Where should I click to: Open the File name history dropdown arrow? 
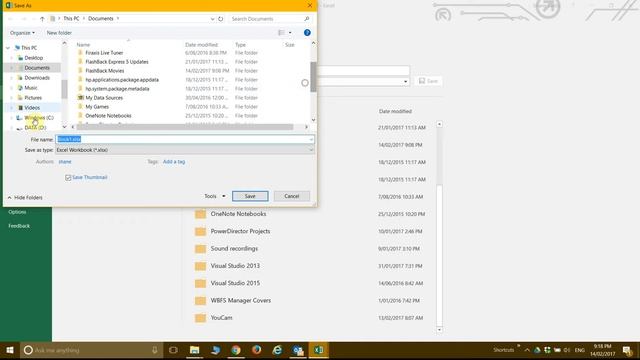(x=311, y=140)
